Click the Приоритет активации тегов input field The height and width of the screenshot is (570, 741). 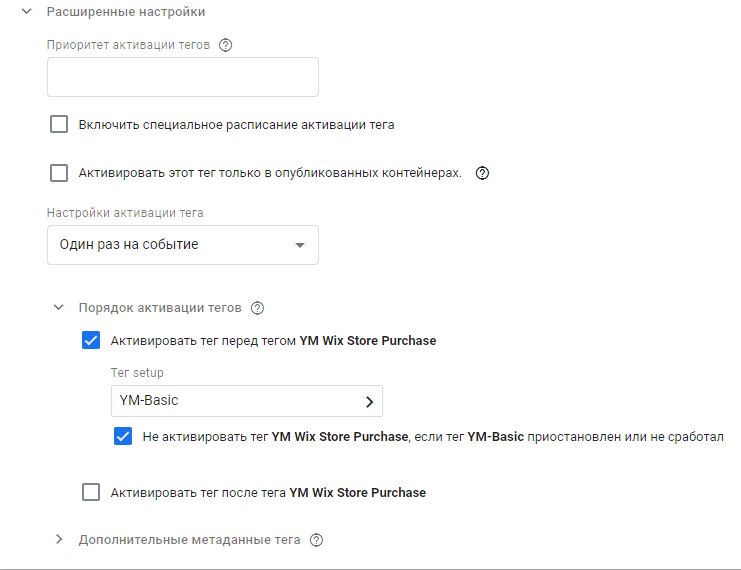pos(182,77)
